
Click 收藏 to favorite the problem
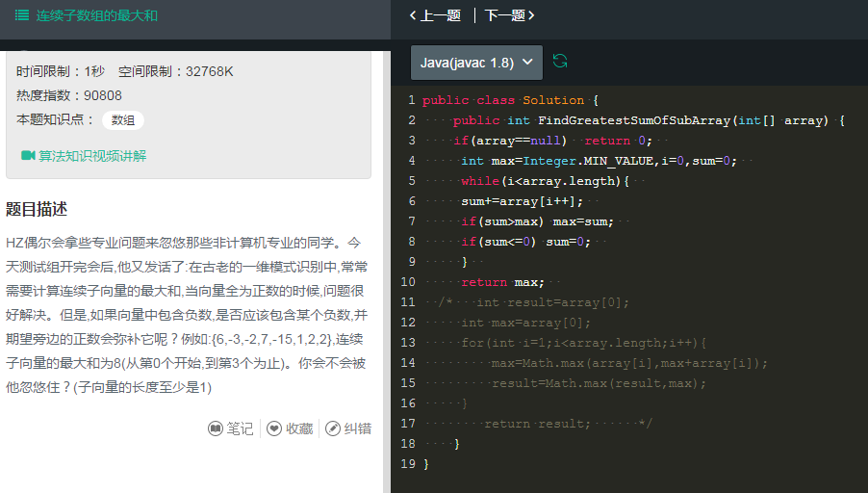(290, 428)
